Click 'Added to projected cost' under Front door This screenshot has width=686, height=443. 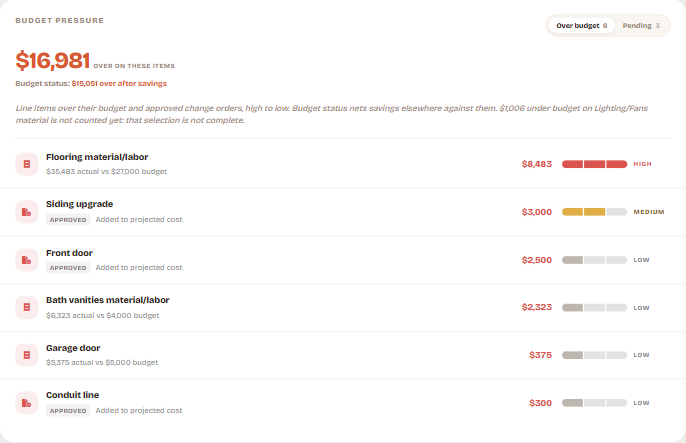click(x=139, y=268)
